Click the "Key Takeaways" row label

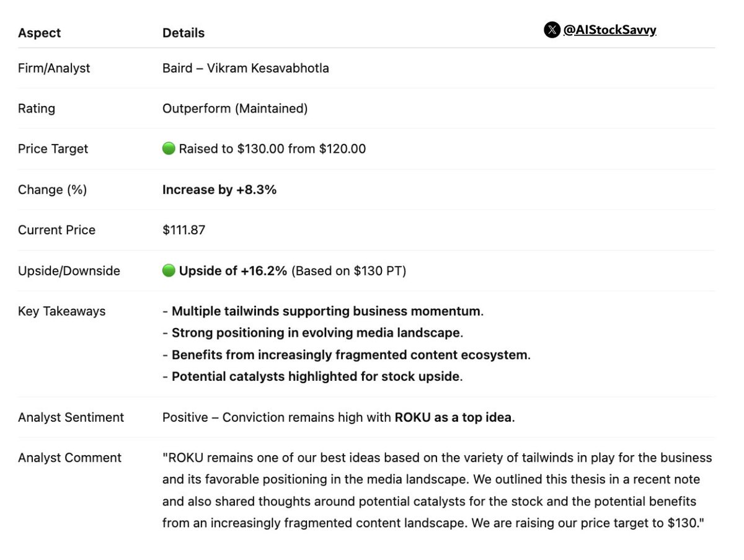point(62,311)
